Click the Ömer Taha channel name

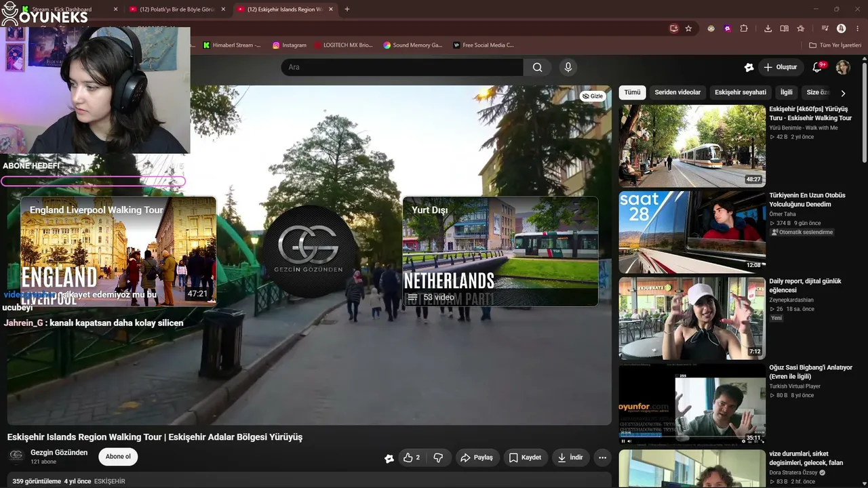pos(783,214)
